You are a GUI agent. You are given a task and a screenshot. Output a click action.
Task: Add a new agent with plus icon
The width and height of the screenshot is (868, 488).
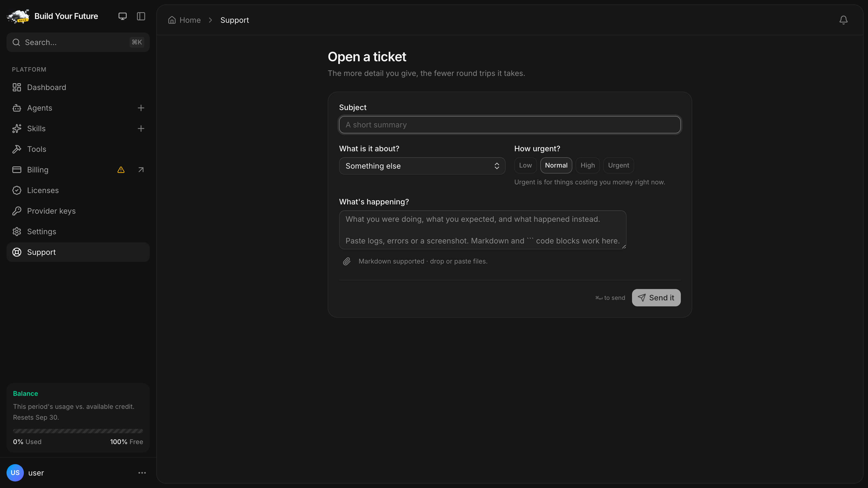point(141,108)
